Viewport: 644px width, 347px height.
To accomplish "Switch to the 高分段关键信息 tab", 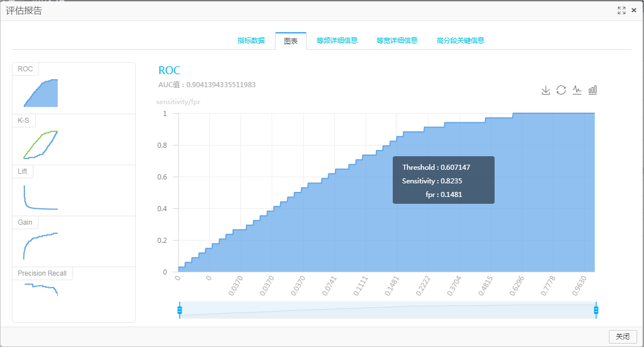I will pyautogui.click(x=461, y=41).
